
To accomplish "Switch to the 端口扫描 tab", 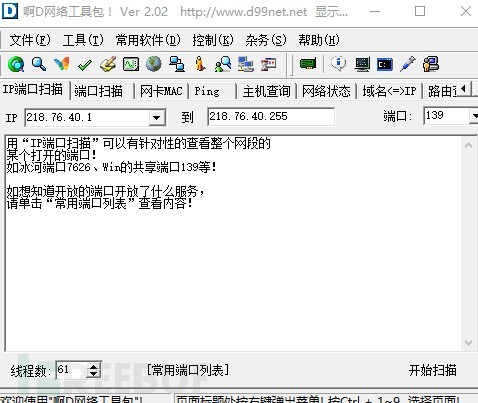I will 98,91.
